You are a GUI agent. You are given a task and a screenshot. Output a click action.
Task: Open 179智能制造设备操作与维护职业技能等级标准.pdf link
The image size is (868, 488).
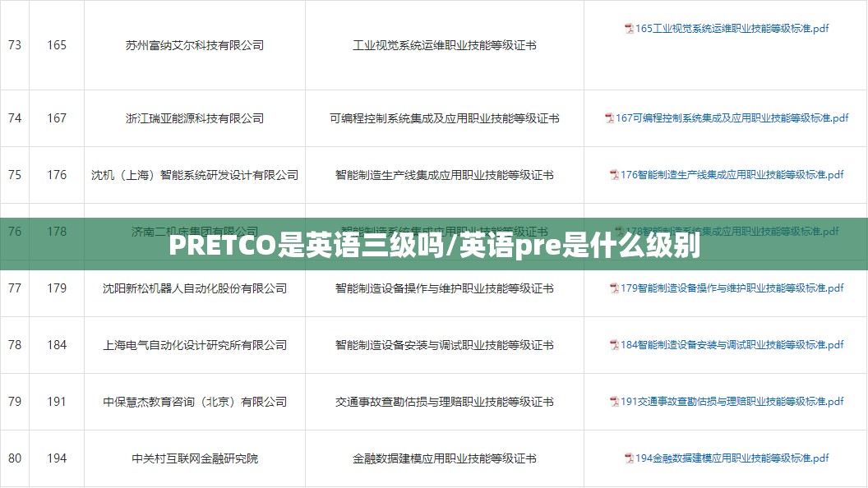732,288
